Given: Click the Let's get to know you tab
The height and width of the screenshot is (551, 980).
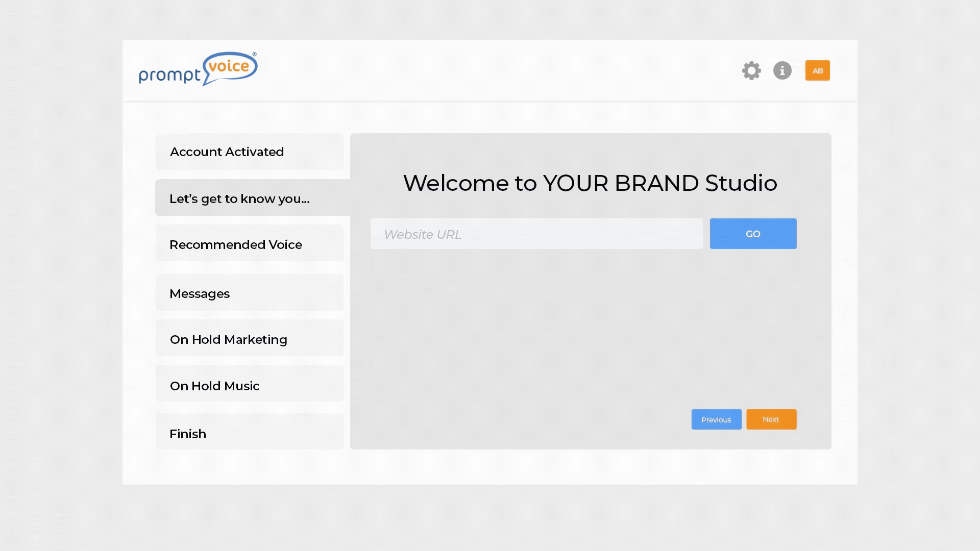Looking at the screenshot, I should 249,197.
